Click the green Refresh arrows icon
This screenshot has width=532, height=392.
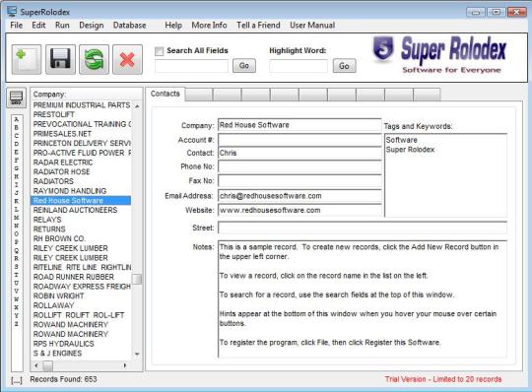(x=94, y=59)
